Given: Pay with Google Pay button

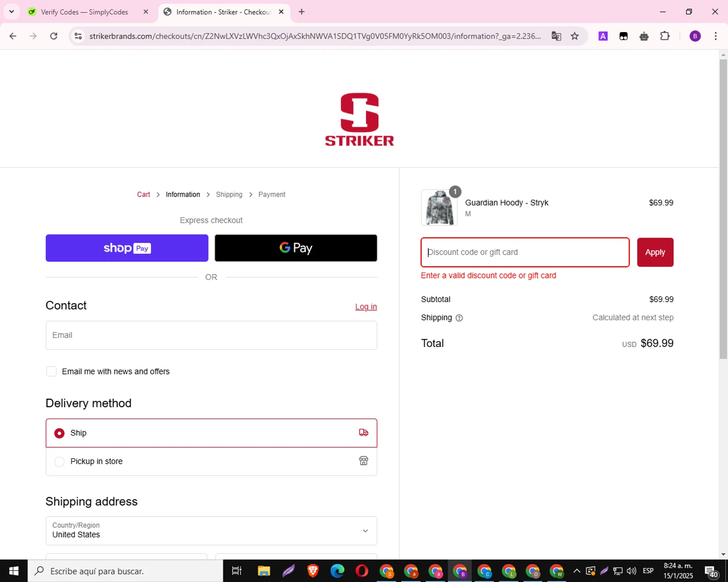Looking at the screenshot, I should pos(296,248).
